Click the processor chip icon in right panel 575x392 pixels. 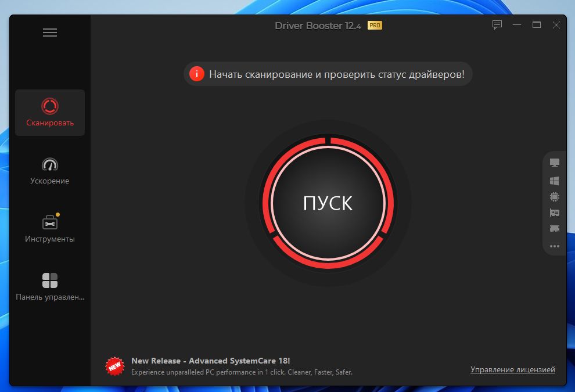tap(555, 196)
